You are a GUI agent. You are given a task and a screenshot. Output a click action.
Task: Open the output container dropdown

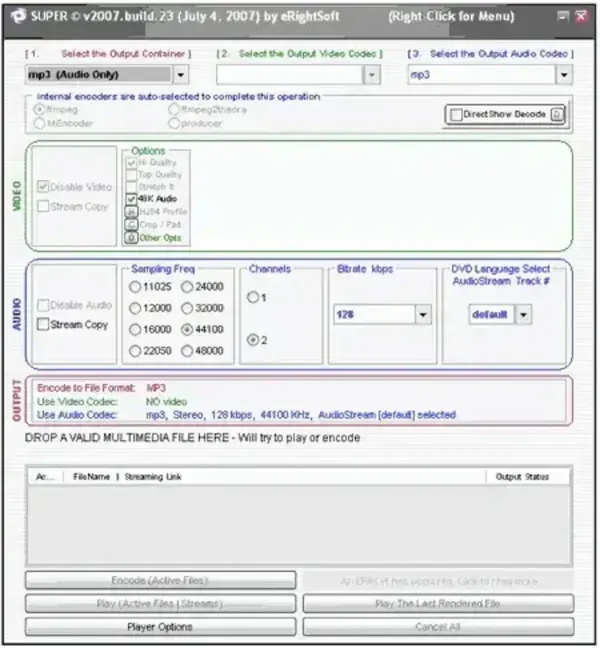[x=181, y=74]
